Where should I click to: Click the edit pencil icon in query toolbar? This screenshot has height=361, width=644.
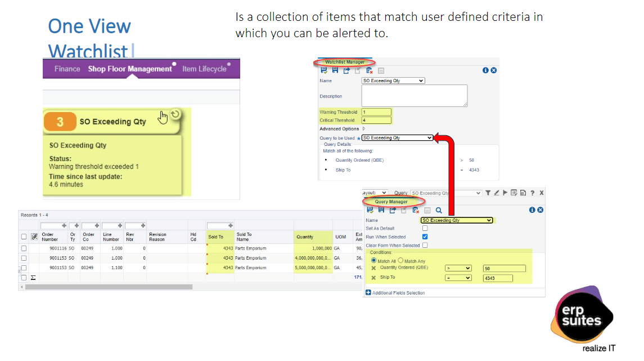coord(497,193)
